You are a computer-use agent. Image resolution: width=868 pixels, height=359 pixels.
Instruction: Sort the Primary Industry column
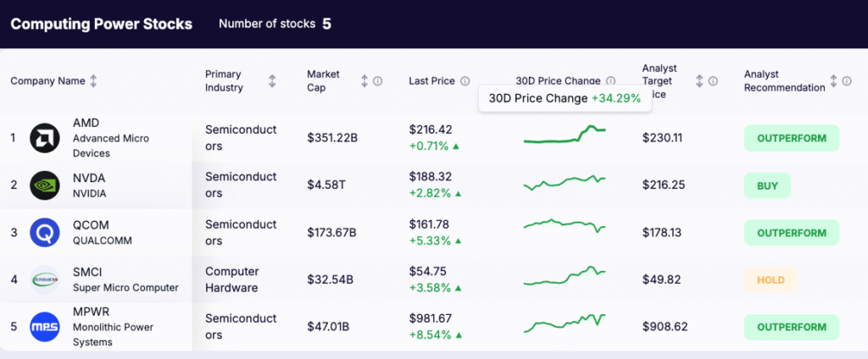point(272,81)
